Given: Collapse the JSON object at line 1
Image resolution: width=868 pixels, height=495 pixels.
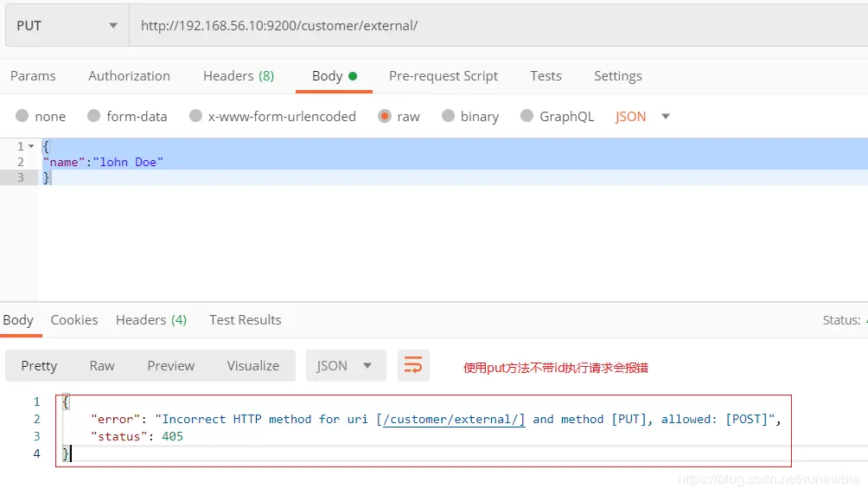Looking at the screenshot, I should (x=31, y=146).
